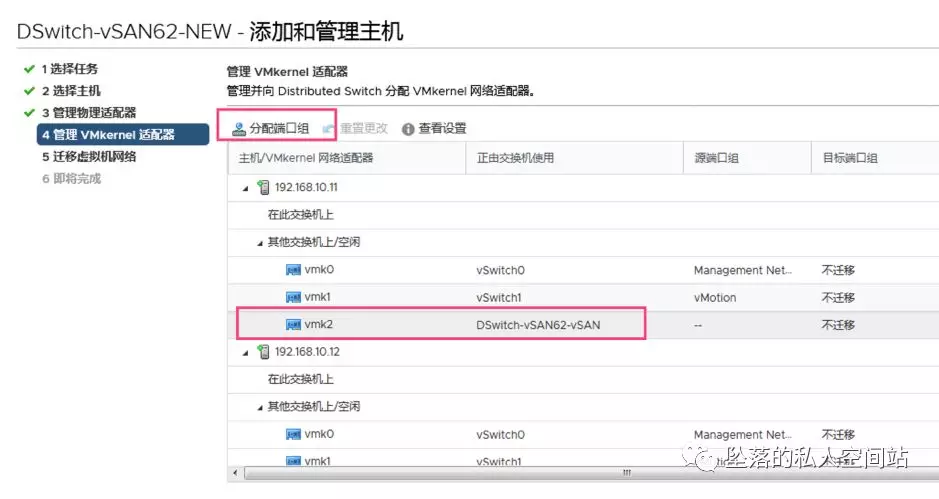
Task: Click 在此交换机上 under 192.168.10.11
Action: pyautogui.click(x=300, y=214)
